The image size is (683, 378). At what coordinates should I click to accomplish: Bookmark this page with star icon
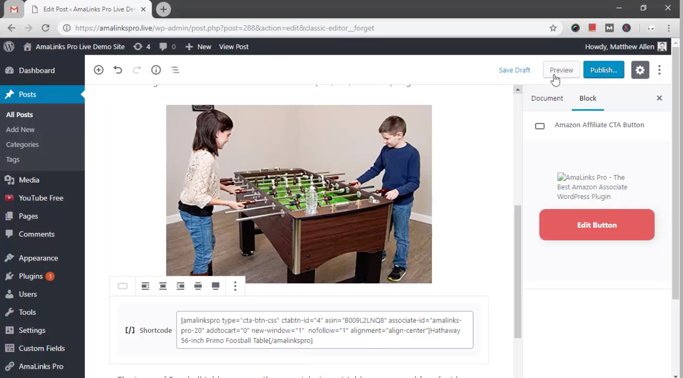[x=553, y=28]
